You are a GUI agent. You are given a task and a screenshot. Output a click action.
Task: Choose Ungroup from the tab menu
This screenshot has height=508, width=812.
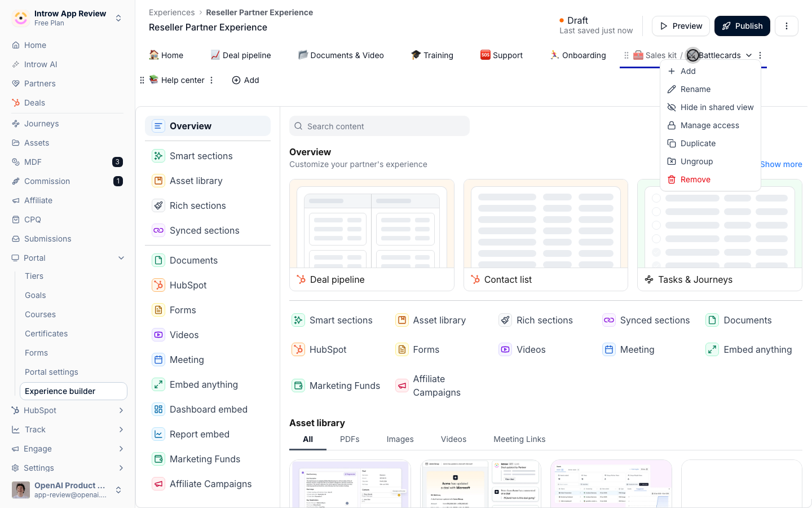710,161
